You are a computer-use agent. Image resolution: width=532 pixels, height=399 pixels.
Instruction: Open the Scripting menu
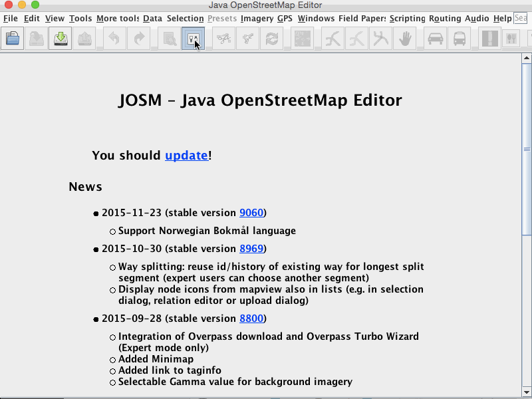pyautogui.click(x=407, y=19)
